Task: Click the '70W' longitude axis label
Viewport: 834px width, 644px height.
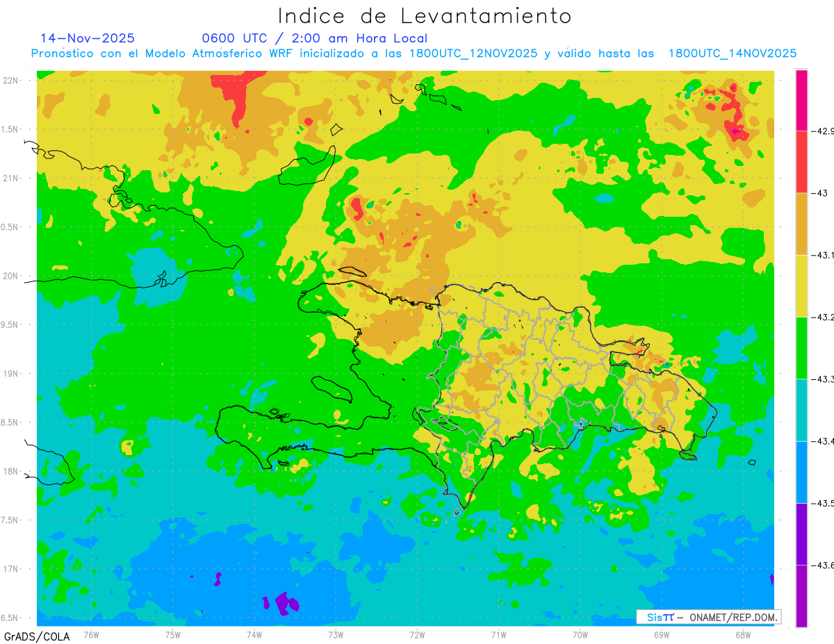Action: [580, 634]
